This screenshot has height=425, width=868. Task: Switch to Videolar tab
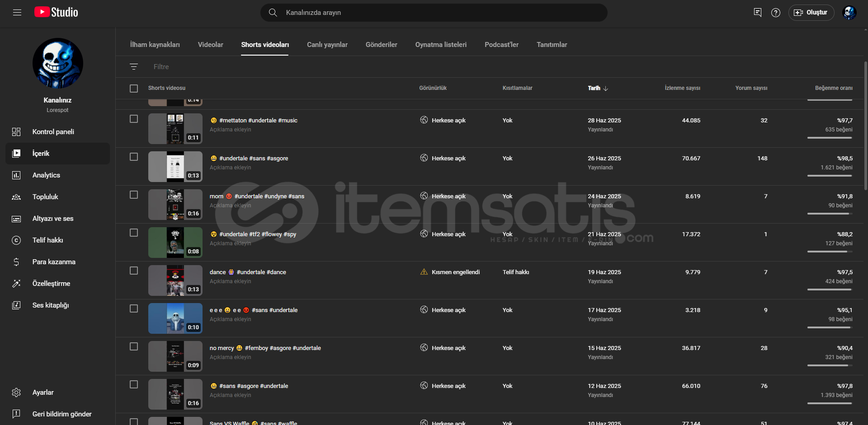click(211, 45)
